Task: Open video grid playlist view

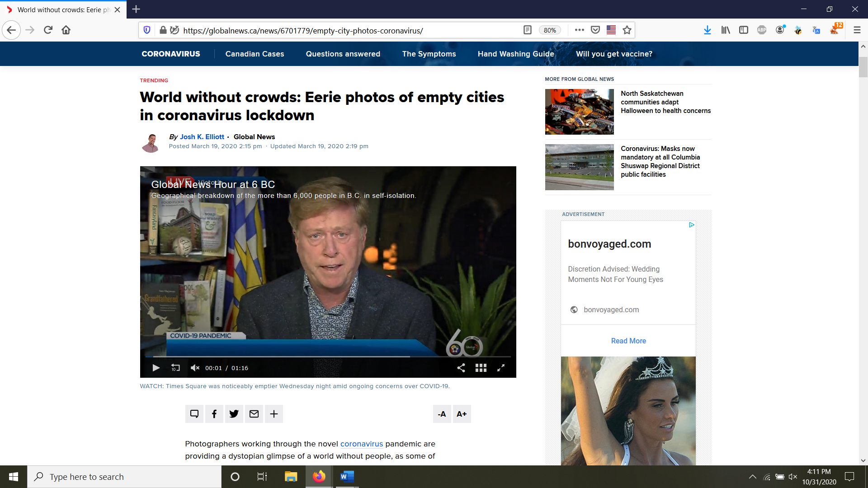Action: [x=481, y=368]
